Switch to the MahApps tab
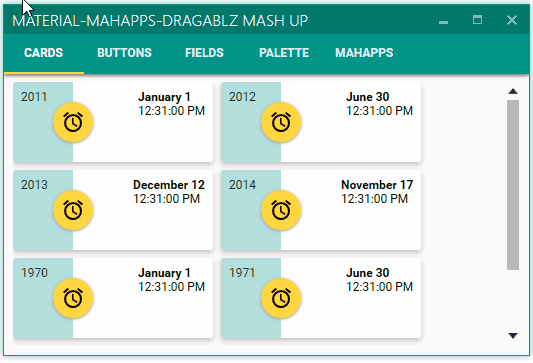The height and width of the screenshot is (363, 533). coord(364,53)
